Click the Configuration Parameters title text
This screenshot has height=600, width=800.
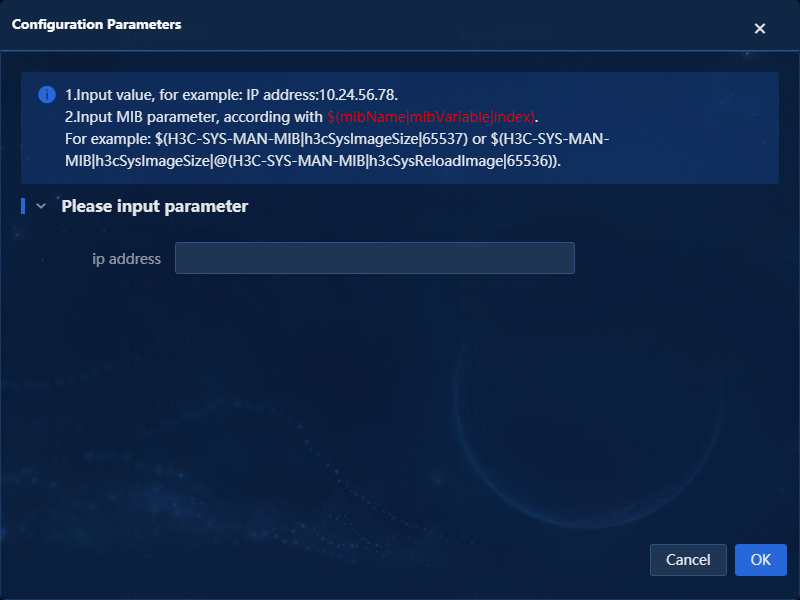click(x=96, y=24)
